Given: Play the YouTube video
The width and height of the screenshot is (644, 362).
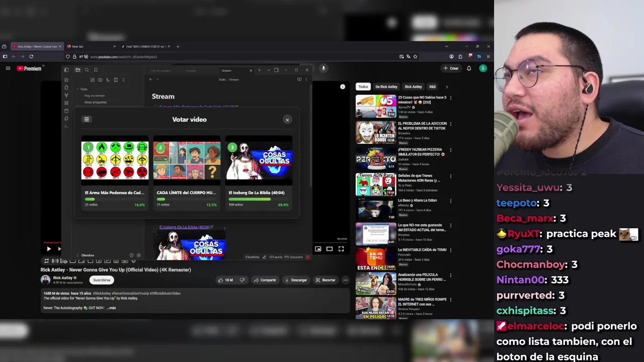Looking at the screenshot, I should [49, 248].
